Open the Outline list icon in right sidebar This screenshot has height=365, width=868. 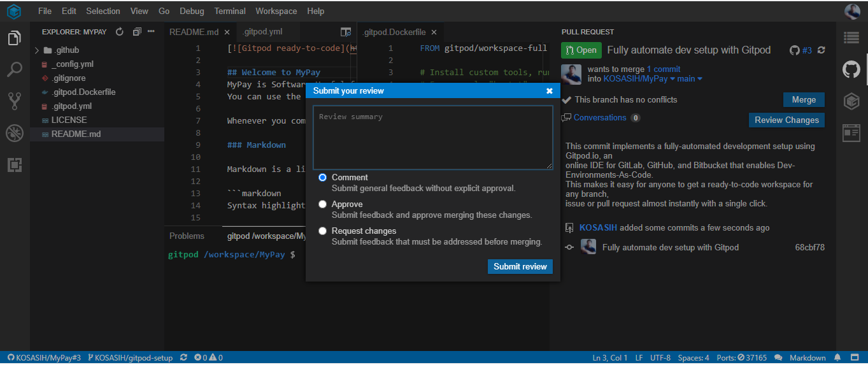pos(851,38)
